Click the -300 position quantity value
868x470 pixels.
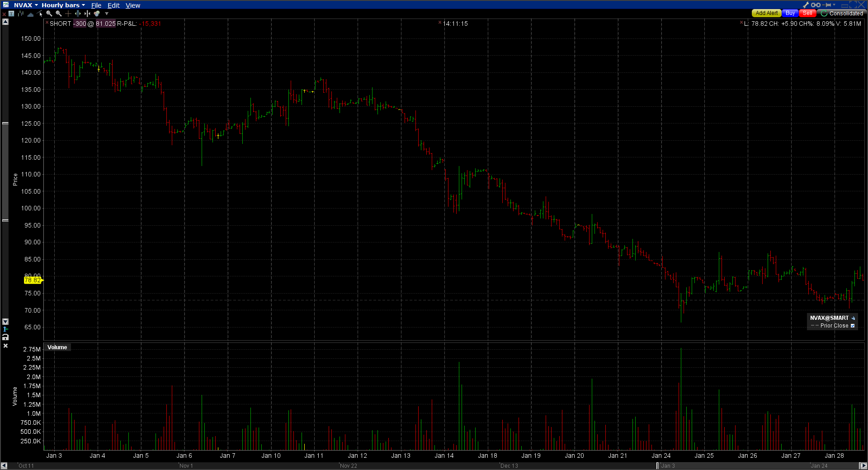80,24
